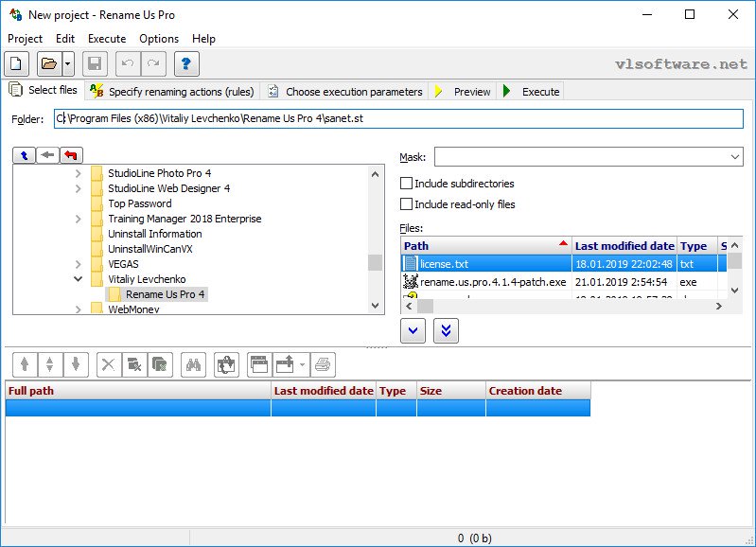Sort Files list by Path column header
Image resolution: width=756 pixels, height=547 pixels.
pos(486,246)
